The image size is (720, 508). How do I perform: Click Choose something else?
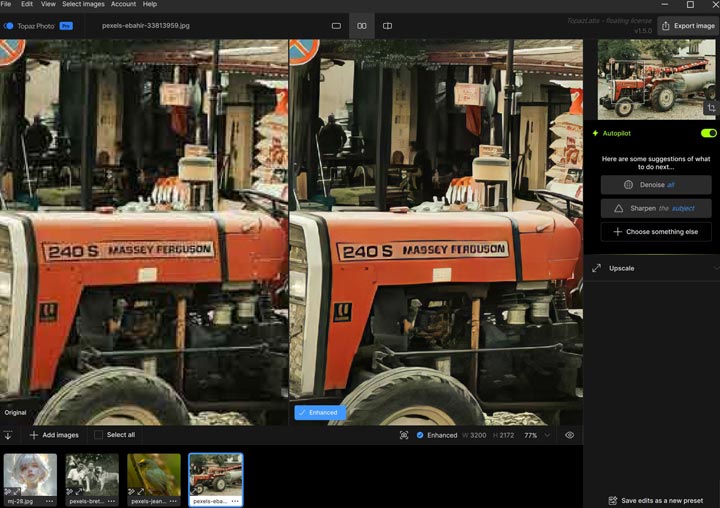[656, 231]
